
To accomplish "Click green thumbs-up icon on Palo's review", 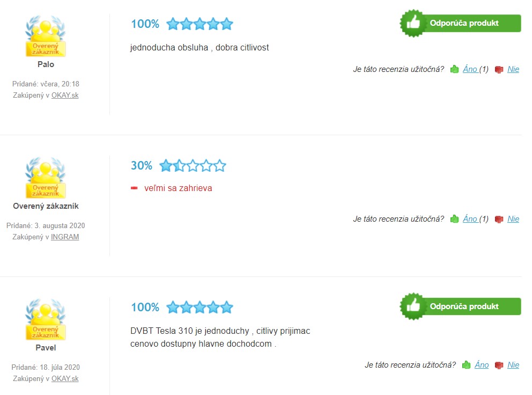I will coord(454,69).
